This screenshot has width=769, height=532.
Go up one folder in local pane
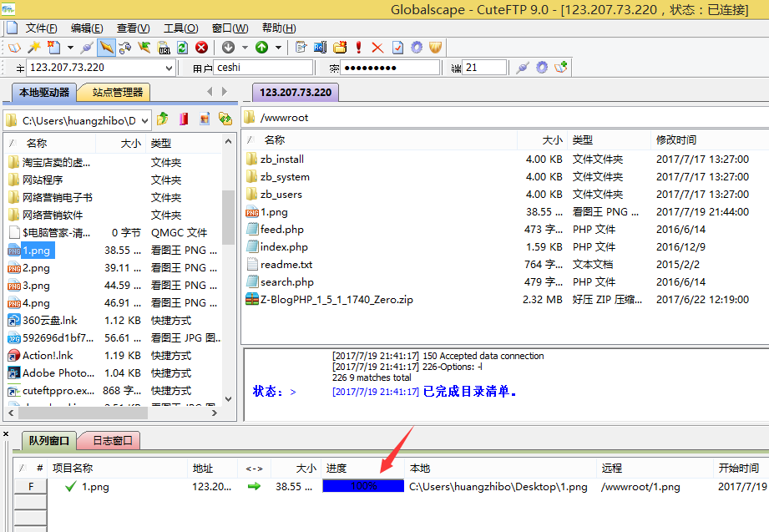point(164,119)
